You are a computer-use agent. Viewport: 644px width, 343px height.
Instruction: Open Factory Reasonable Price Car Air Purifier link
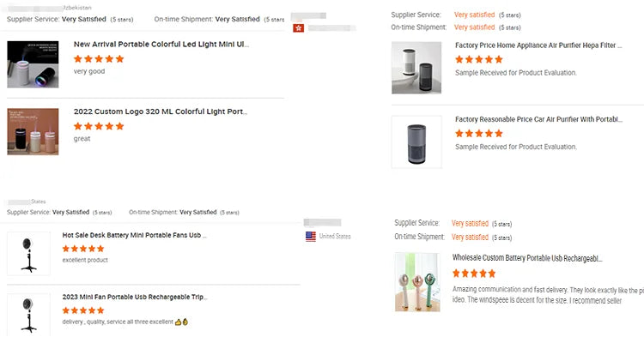coord(538,119)
